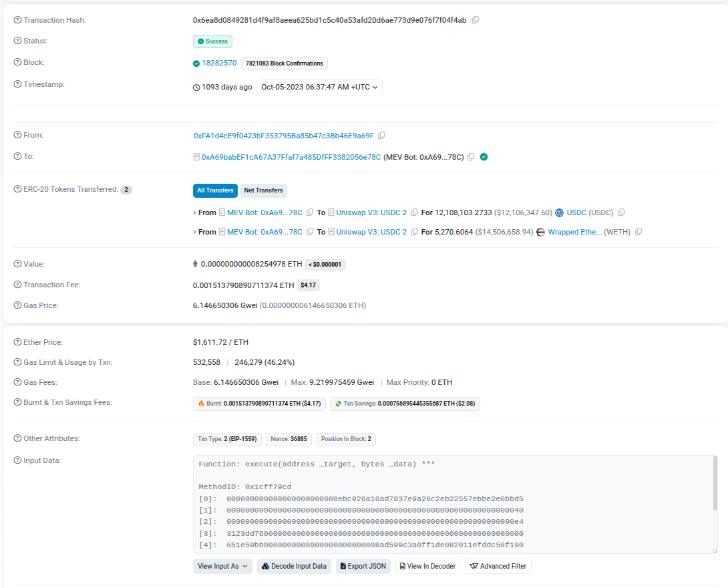
Task: Open block 18282570
Action: tap(219, 63)
